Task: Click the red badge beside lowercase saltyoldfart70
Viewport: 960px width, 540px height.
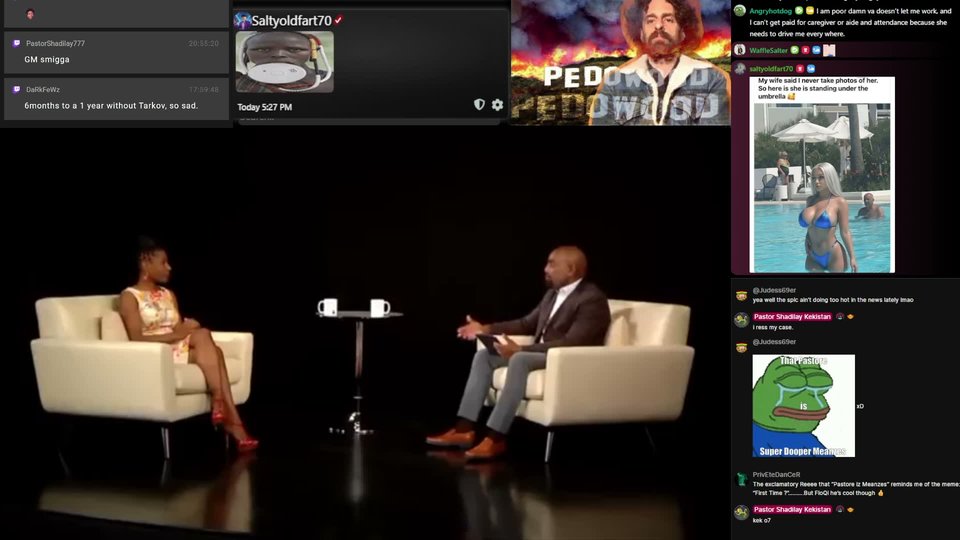Action: coord(800,69)
